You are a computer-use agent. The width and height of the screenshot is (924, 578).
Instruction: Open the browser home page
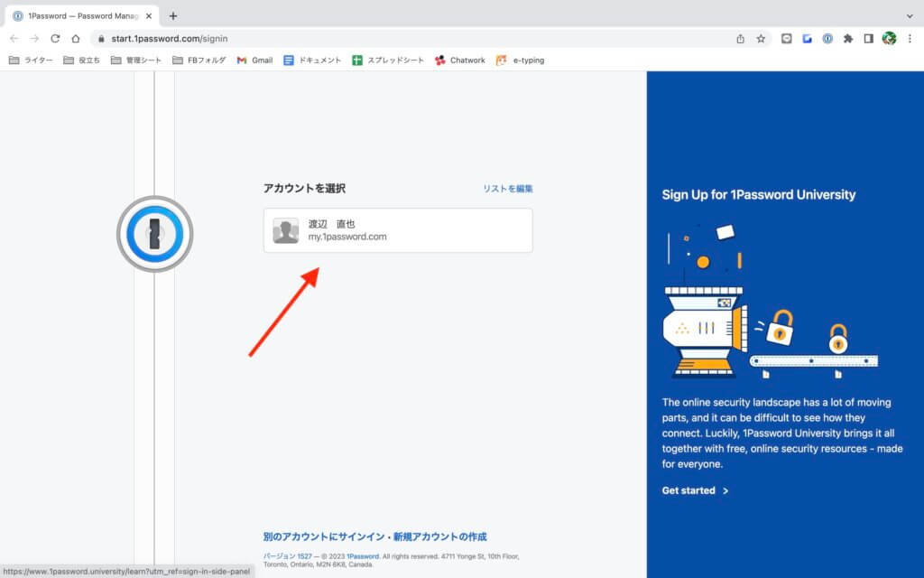click(76, 38)
